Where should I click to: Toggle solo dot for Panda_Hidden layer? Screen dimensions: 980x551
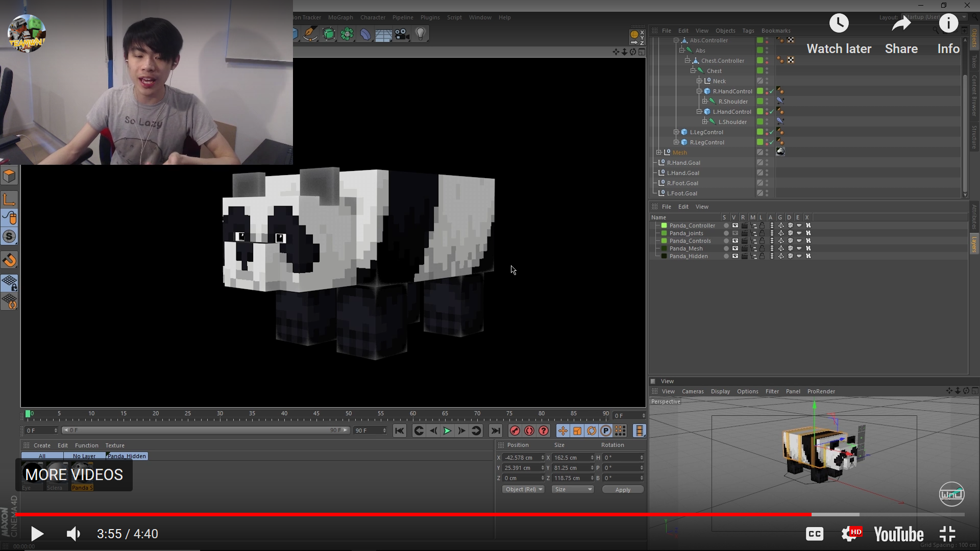pyautogui.click(x=726, y=256)
